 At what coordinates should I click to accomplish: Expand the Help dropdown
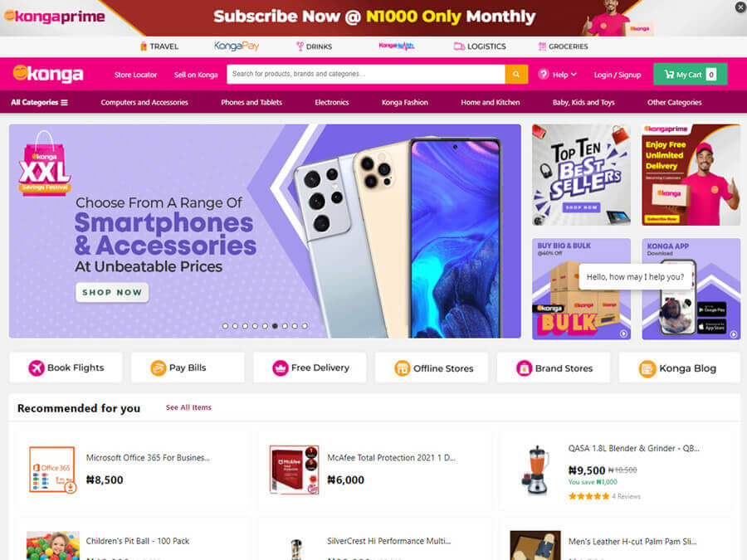(558, 75)
